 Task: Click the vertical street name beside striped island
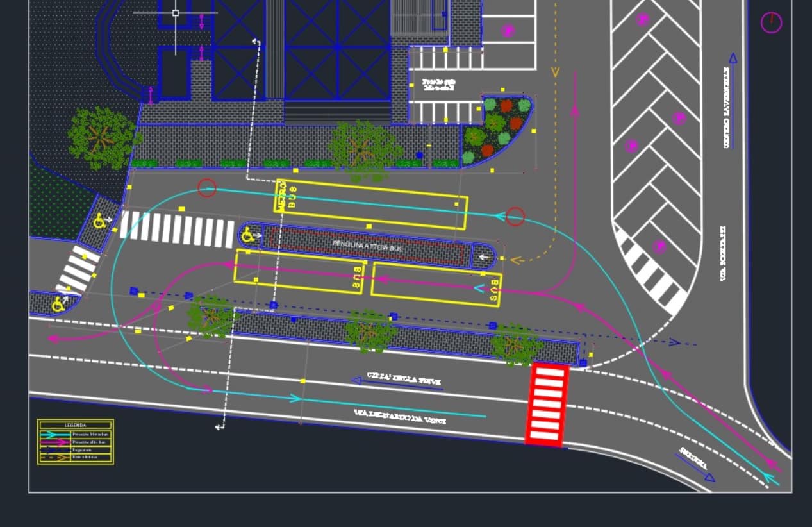click(x=724, y=255)
